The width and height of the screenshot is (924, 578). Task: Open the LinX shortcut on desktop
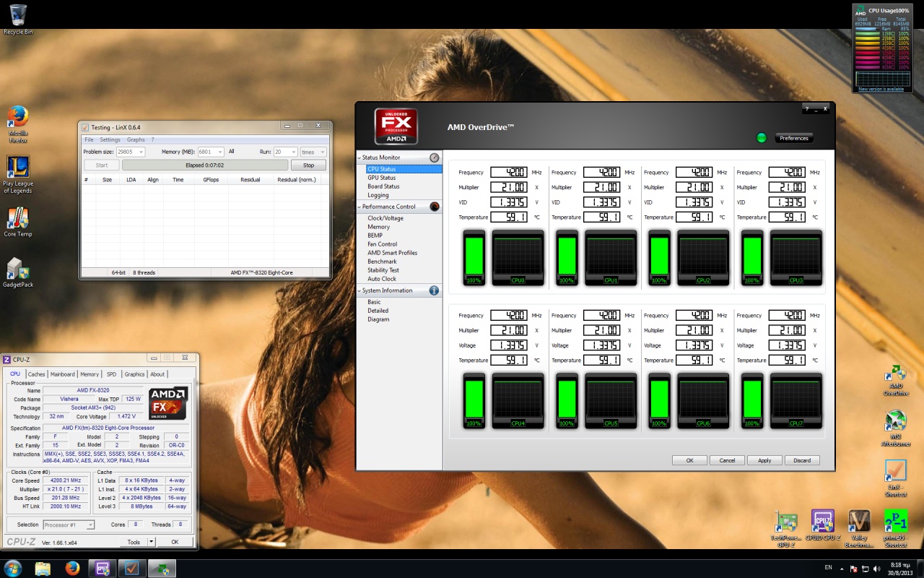896,478
